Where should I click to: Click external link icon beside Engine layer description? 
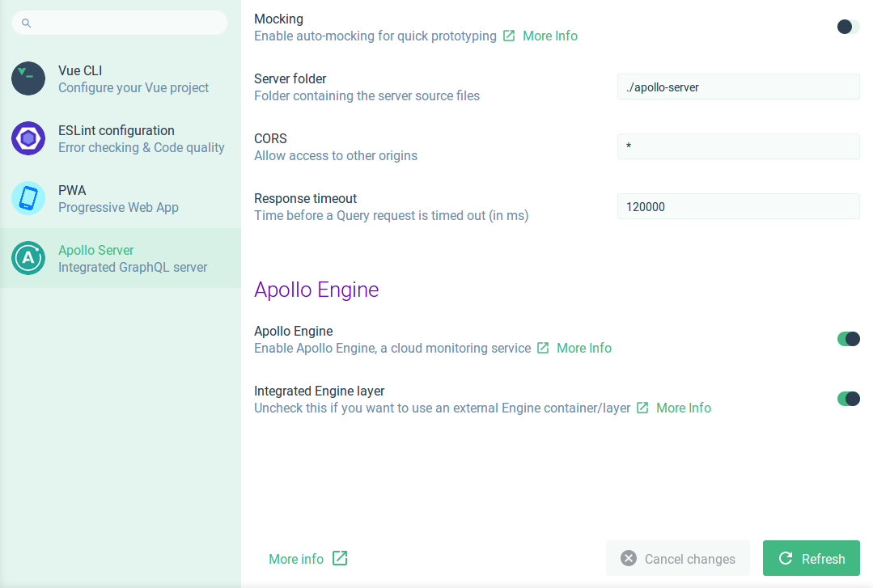642,408
